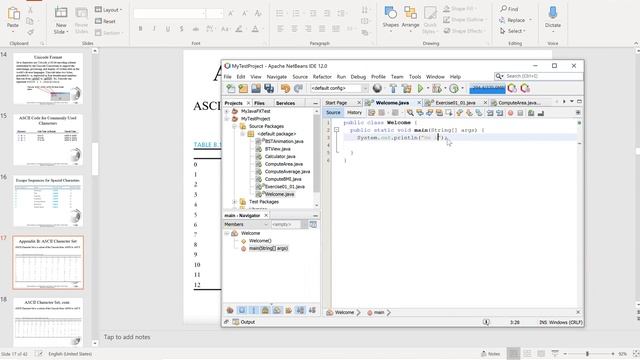
Task: Toggle Bold formatting in PowerPoint ribbon
Action: pyautogui.click(x=140, y=29)
